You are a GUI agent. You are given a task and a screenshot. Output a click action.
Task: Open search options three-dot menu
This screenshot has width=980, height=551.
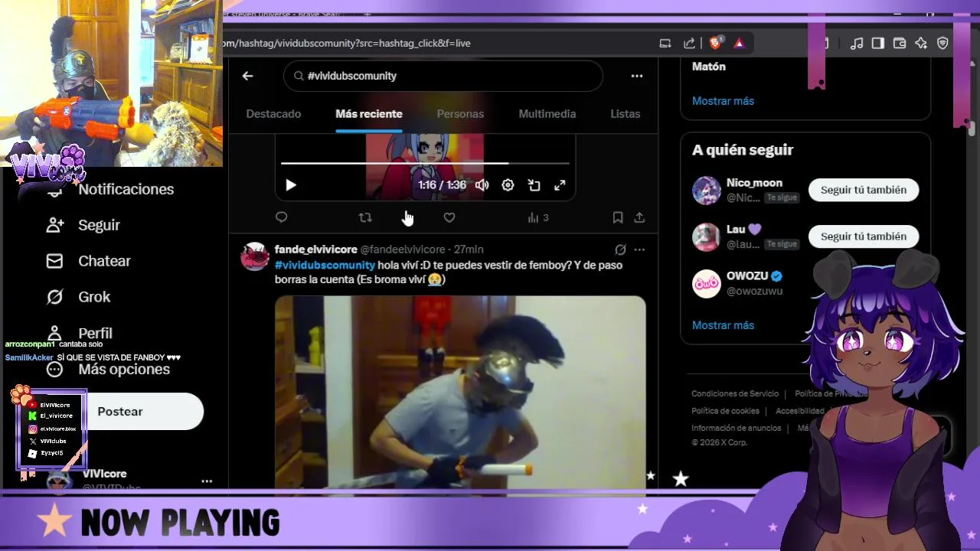636,76
